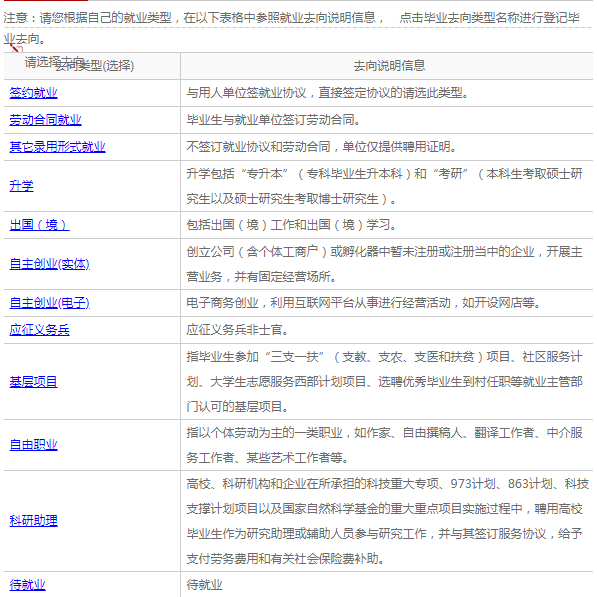Click the 注意 notice text at top

[292, 28]
